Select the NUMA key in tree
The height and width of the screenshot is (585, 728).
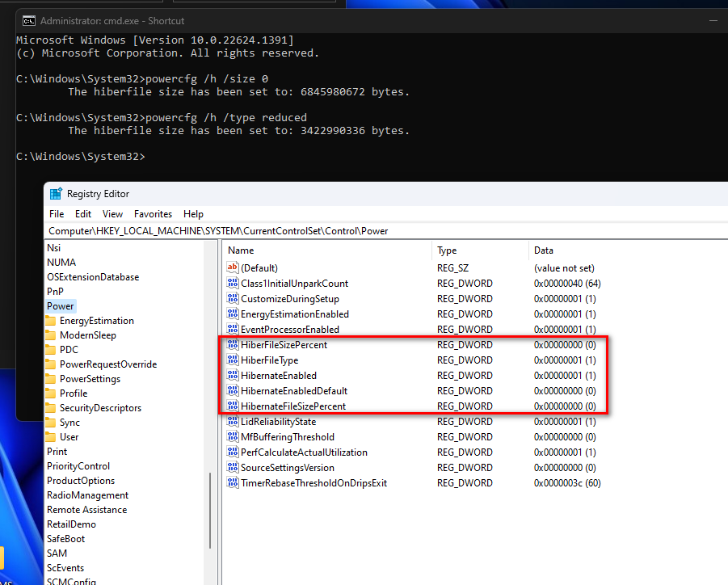tap(61, 263)
